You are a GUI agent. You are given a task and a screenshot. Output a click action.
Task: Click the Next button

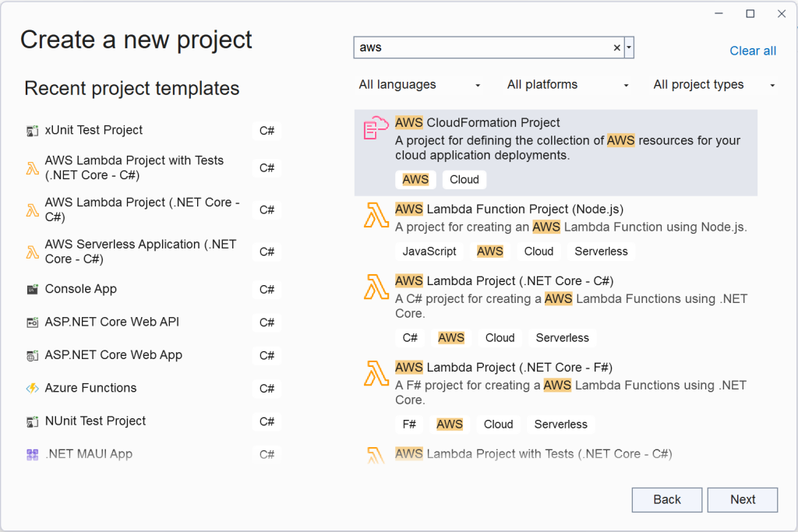[x=743, y=500]
